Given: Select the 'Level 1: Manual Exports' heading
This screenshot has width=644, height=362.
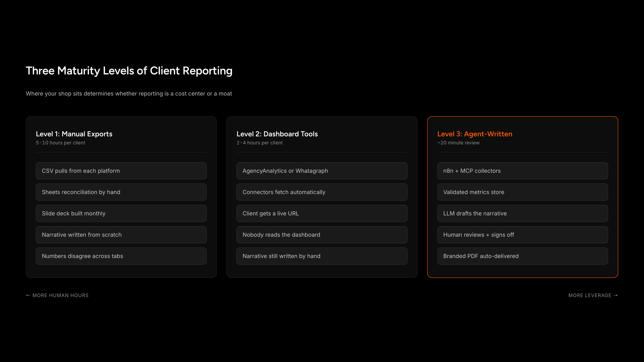Looking at the screenshot, I should (x=74, y=134).
